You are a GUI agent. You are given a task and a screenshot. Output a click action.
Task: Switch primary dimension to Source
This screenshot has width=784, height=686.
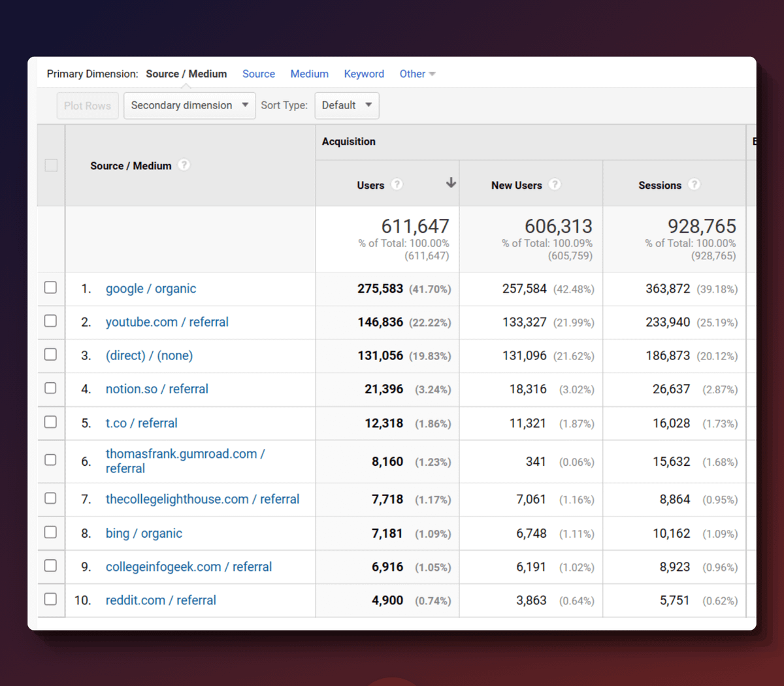coord(259,74)
